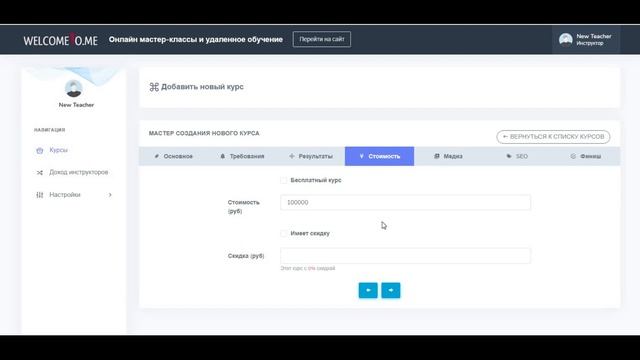Click the WELCOMETO.ME logo
640x360 pixels.
point(60,40)
